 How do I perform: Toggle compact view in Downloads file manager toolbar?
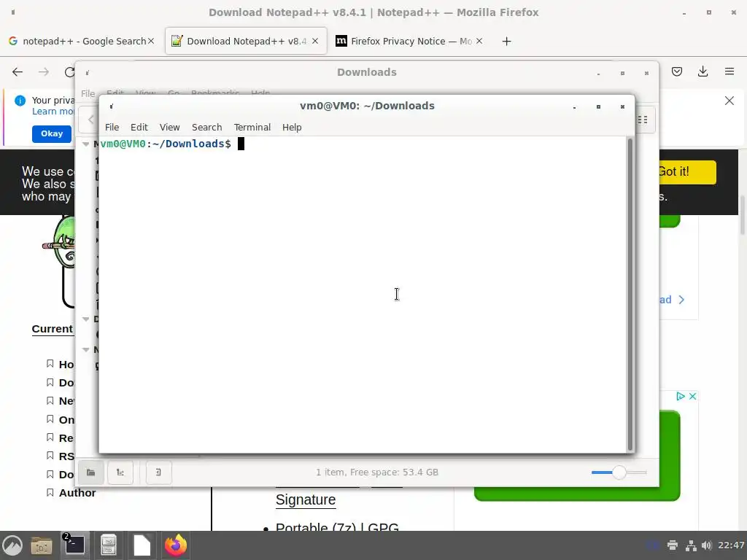[x=643, y=120]
